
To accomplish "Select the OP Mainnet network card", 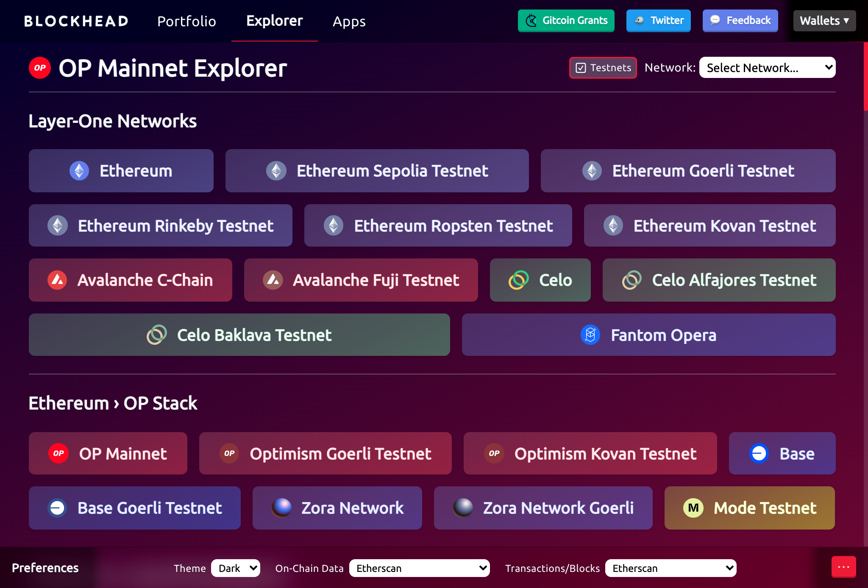I will click(108, 453).
